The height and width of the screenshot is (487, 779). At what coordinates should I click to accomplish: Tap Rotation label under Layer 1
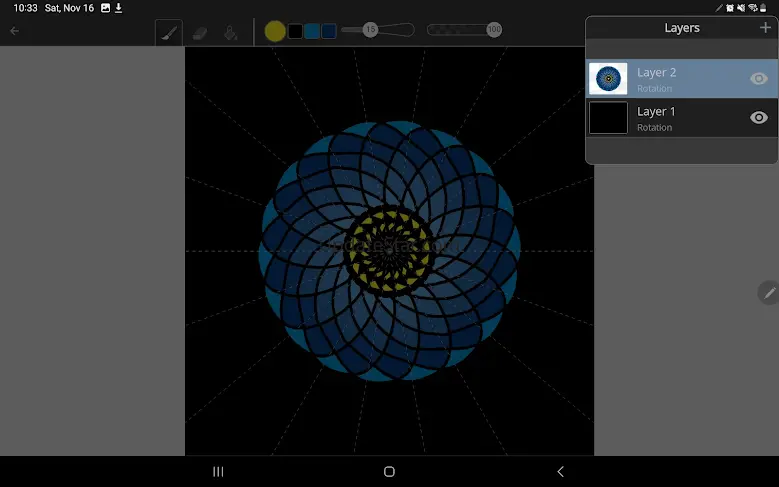click(654, 128)
